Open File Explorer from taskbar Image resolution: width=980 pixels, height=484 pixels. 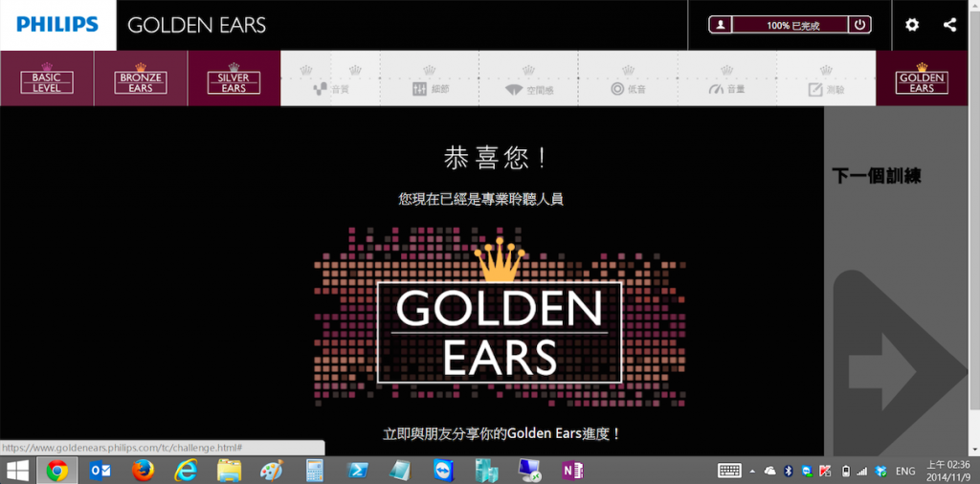pos(229,471)
